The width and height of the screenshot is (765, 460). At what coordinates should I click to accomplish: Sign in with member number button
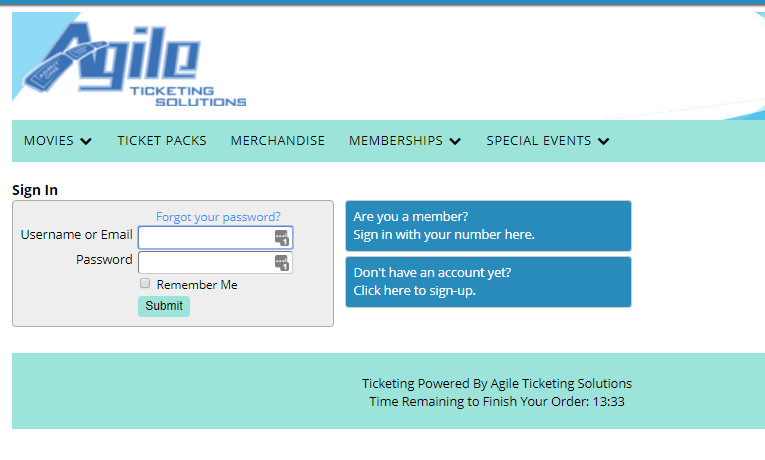[488, 226]
